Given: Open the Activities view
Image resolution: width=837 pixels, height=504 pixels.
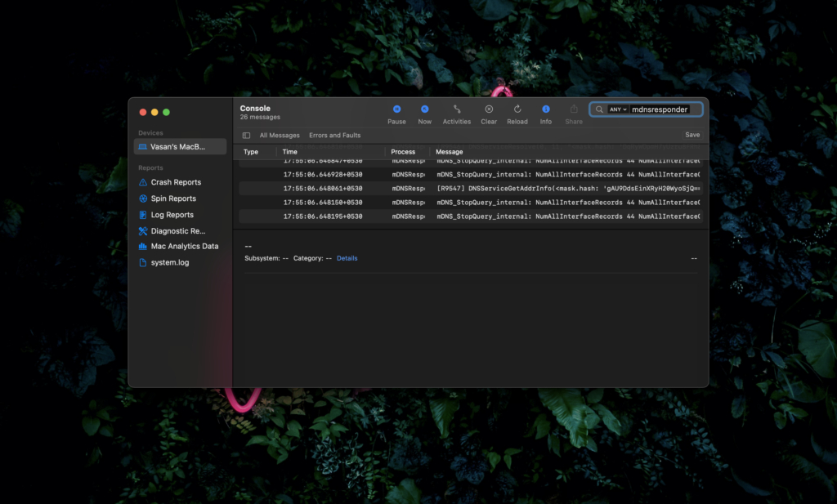Looking at the screenshot, I should [x=456, y=114].
